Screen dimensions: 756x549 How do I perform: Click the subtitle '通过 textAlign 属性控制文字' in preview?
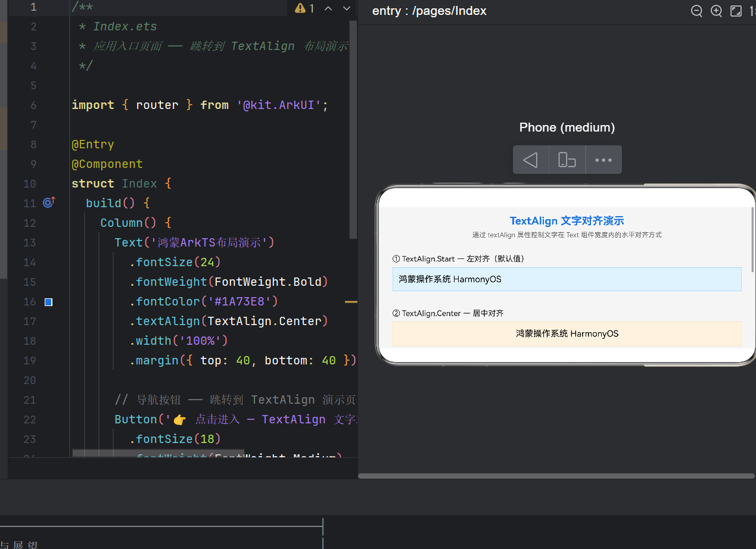click(x=567, y=235)
